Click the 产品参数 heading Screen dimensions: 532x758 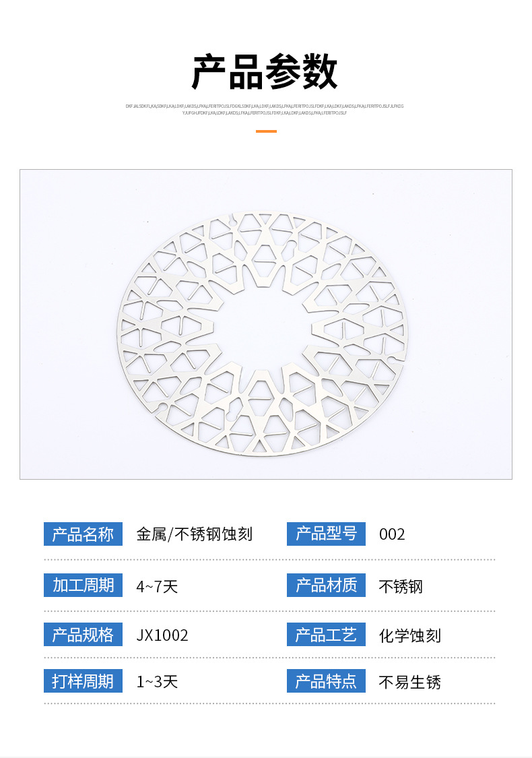(x=265, y=72)
